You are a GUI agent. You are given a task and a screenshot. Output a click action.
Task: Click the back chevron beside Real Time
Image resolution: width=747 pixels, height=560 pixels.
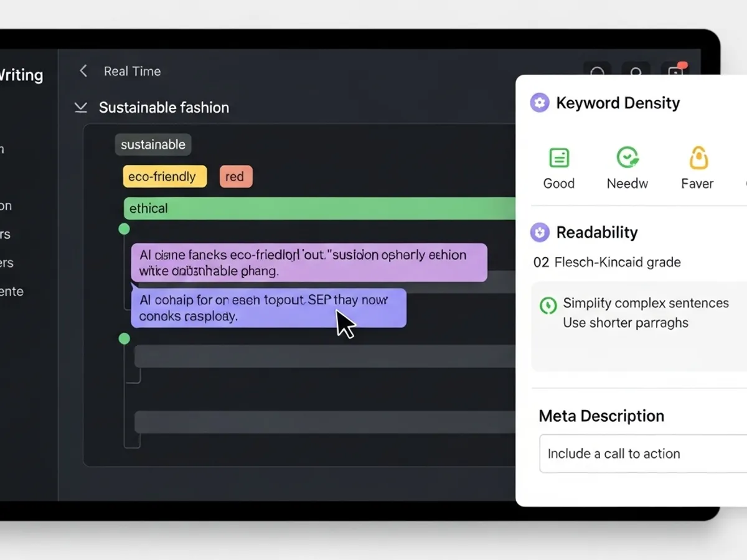click(x=83, y=71)
